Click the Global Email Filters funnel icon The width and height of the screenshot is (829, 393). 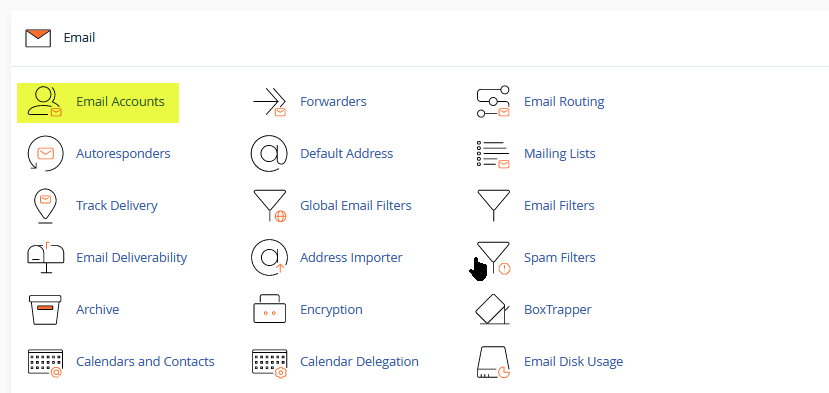[x=270, y=206]
